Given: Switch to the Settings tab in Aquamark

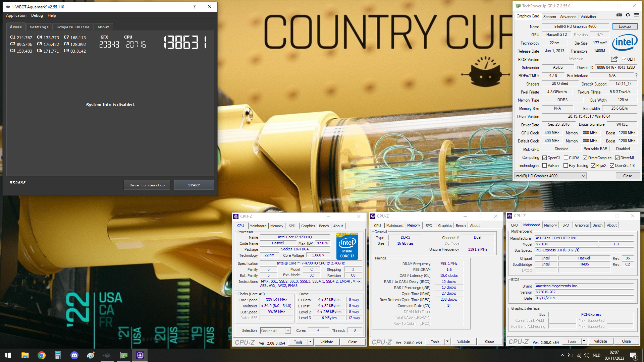Looking at the screenshot, I should click(39, 27).
